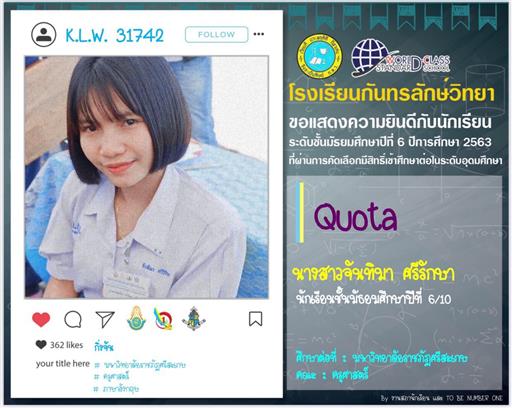Click the paper plane share icon
The image size is (512, 408).
click(x=105, y=319)
